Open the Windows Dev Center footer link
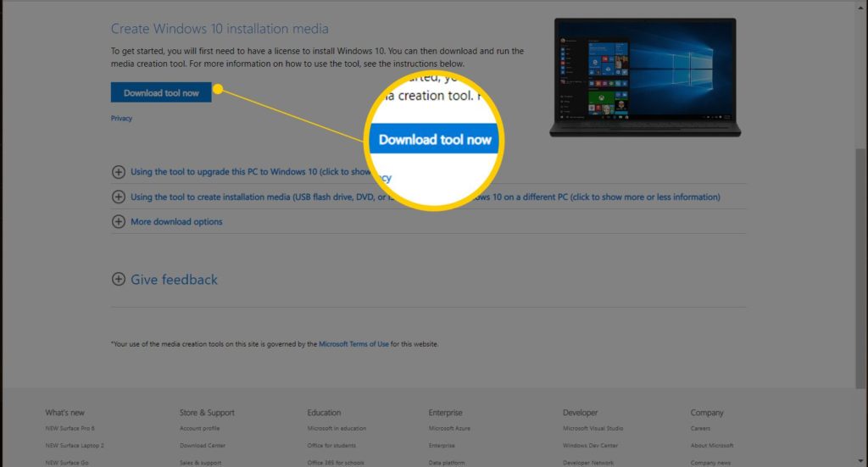The width and height of the screenshot is (868, 467). point(590,446)
